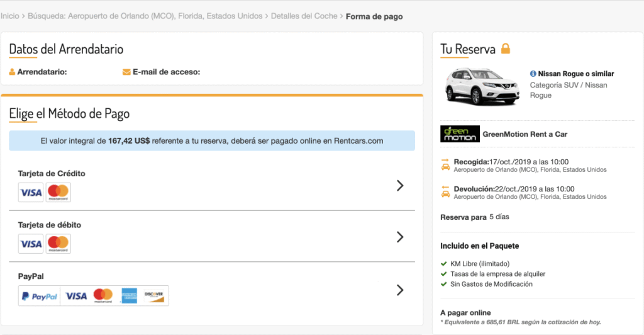
Task: Click the envelope icon by E-mail de acceso
Action: (126, 72)
